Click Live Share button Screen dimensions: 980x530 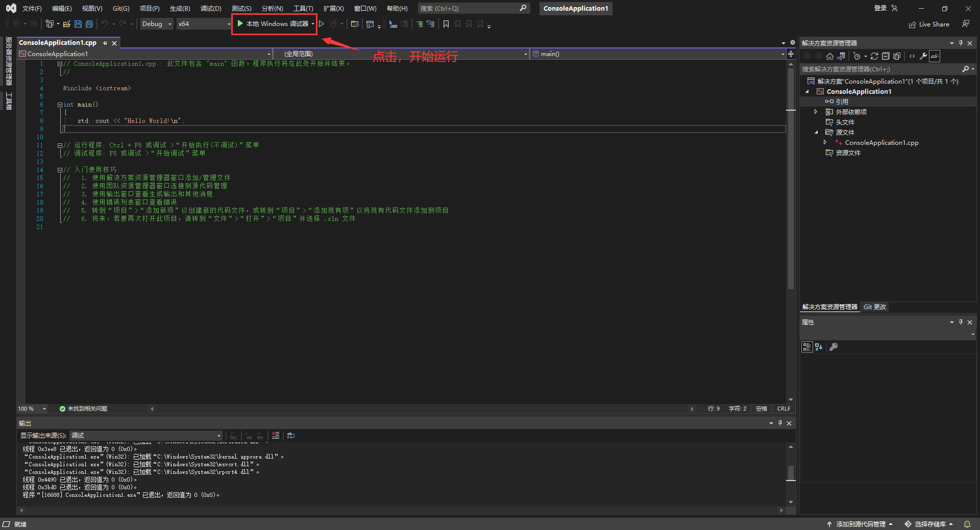coord(929,24)
